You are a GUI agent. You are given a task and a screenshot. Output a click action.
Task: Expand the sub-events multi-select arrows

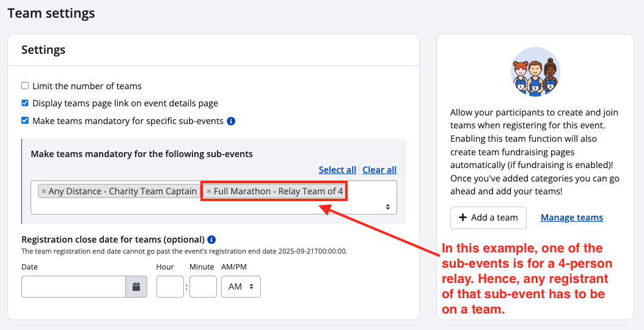(387, 207)
